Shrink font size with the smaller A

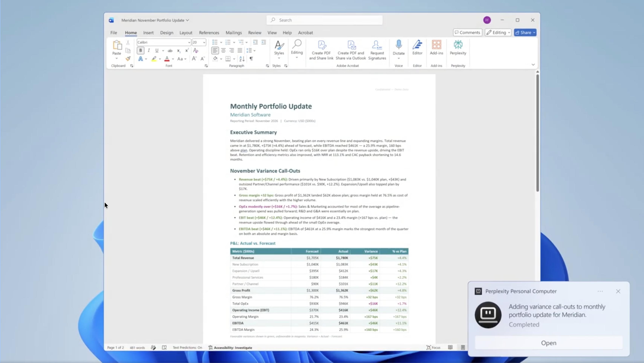(203, 59)
